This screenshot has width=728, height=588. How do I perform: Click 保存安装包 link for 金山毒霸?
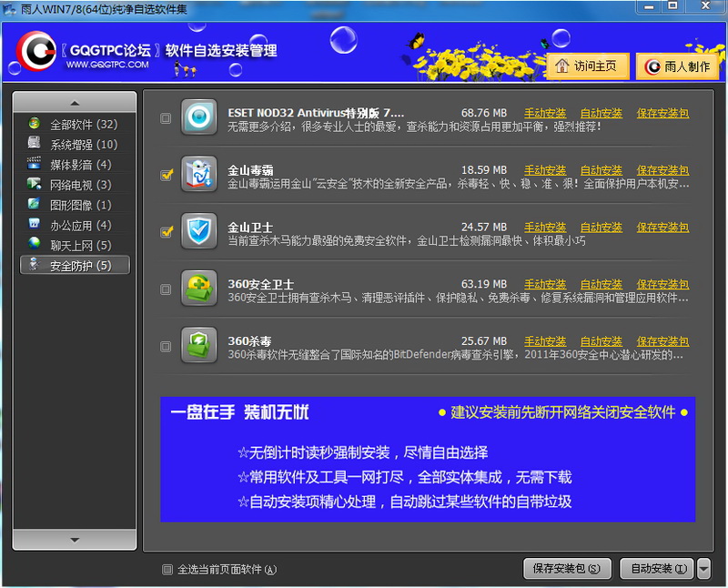click(x=662, y=170)
